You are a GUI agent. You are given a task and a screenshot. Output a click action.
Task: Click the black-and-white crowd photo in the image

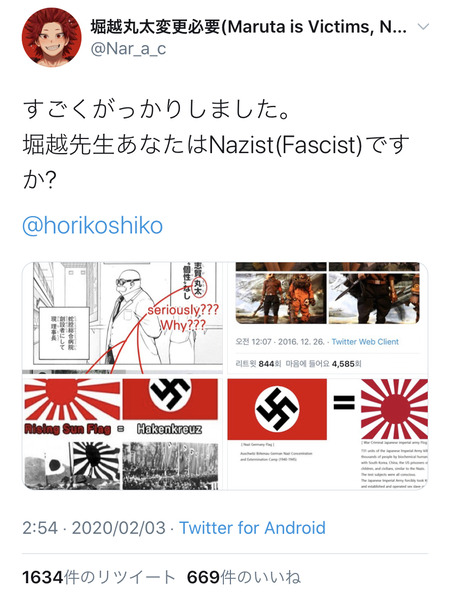point(170,466)
